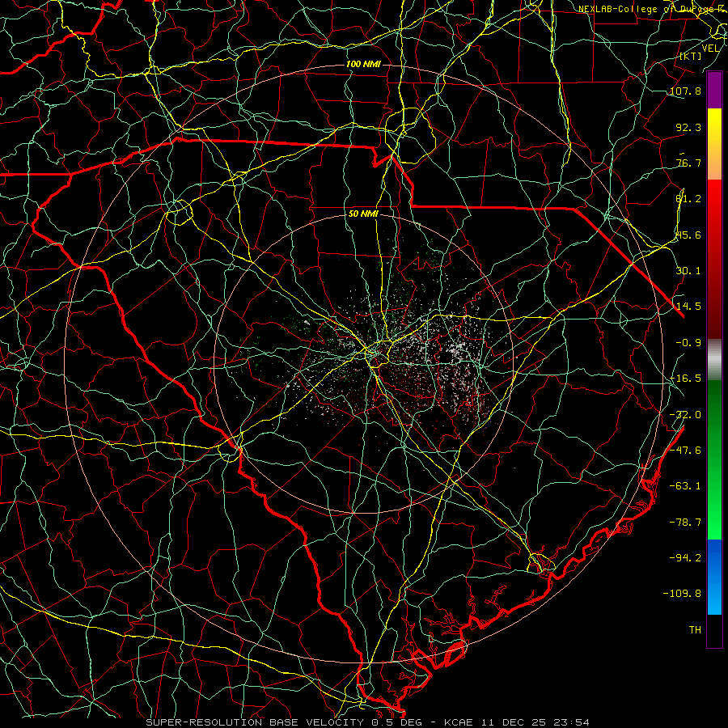Click the -32.0 legend value
Screen dimensions: 728x728
click(x=686, y=414)
